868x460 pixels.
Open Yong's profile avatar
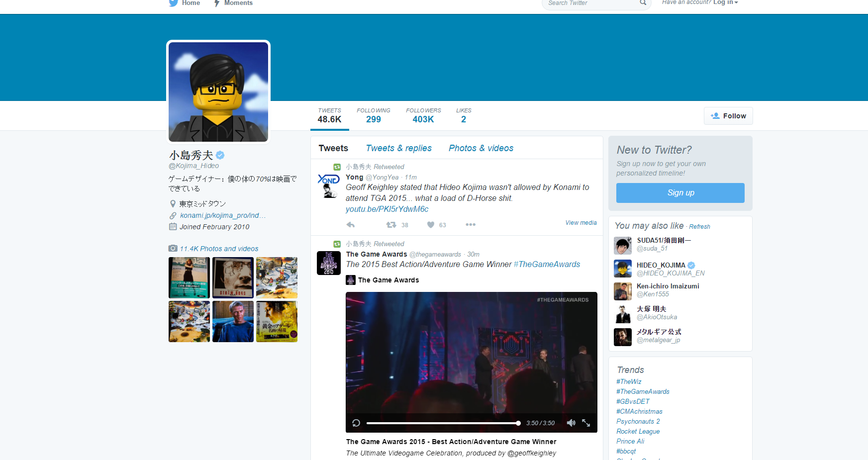point(329,185)
